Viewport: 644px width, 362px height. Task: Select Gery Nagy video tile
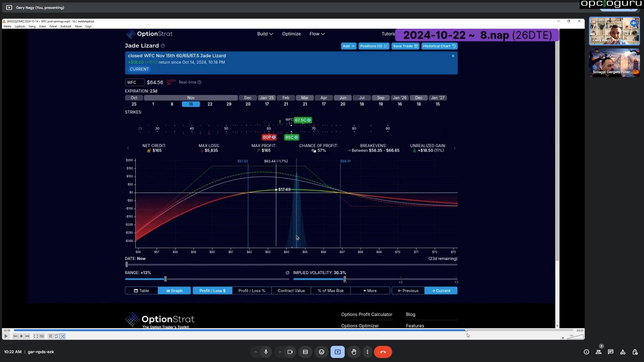coord(614,31)
